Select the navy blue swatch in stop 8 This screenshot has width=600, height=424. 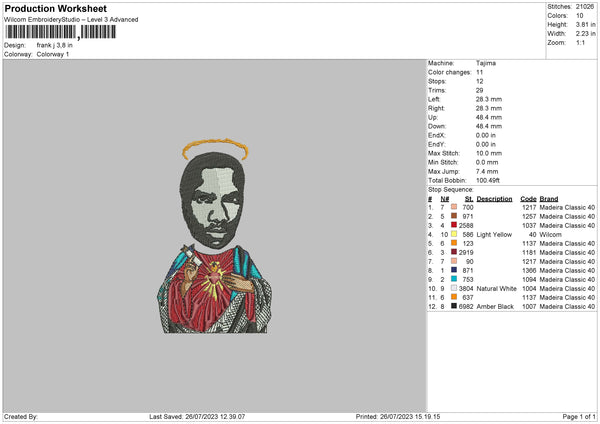(456, 270)
